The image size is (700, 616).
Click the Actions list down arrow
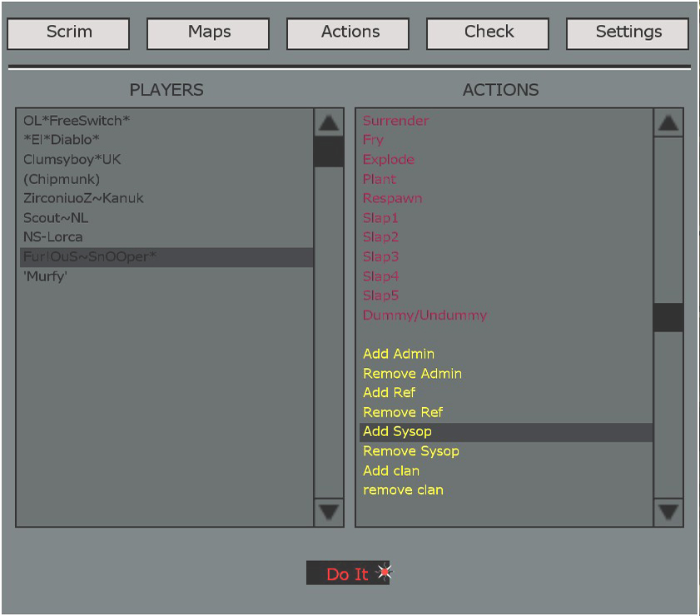[668, 511]
